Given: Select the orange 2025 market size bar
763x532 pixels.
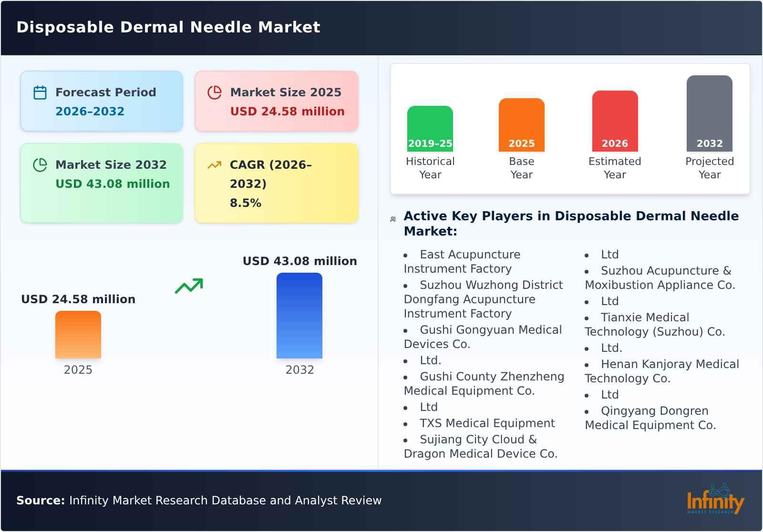Looking at the screenshot, I should [79, 334].
